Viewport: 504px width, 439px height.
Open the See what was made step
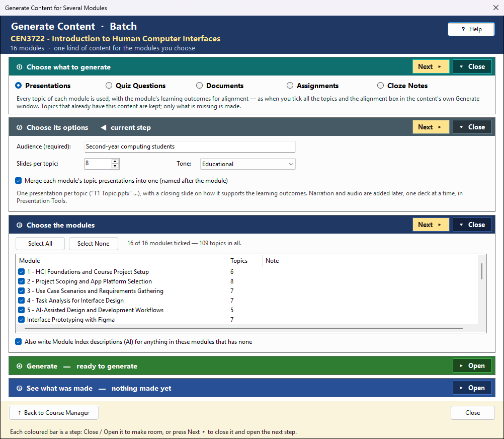(x=472, y=388)
